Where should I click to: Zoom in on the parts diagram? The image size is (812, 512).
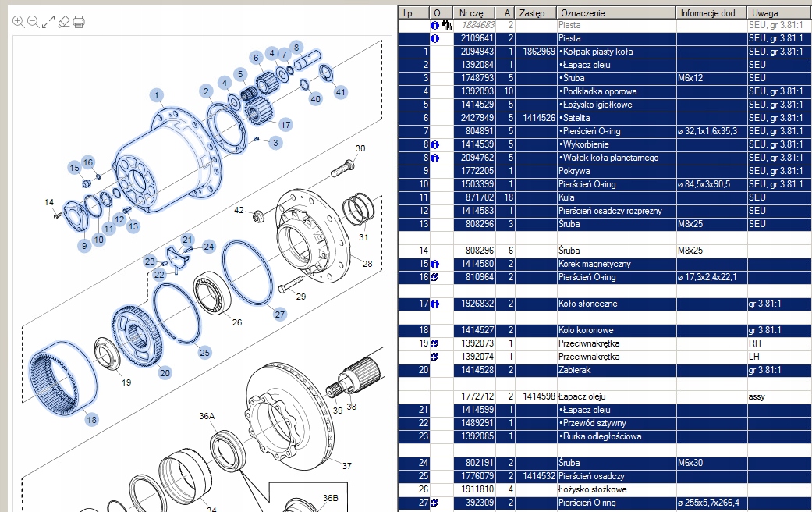tap(18, 22)
